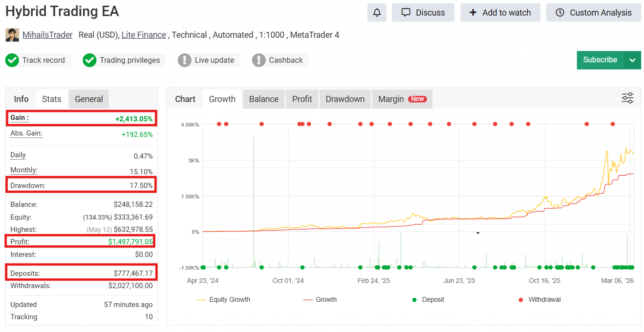Open the Lite Finance broker link
Viewport: 644px width, 332px height.
click(x=144, y=35)
